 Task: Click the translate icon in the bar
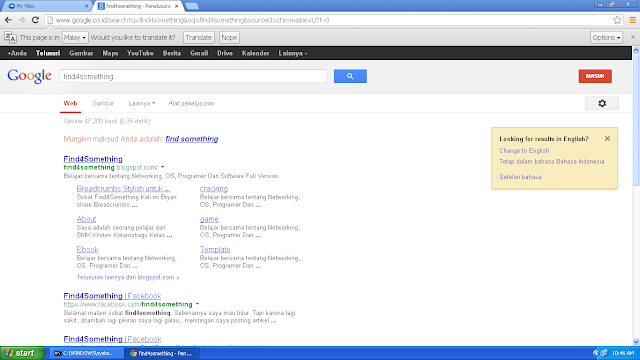click(x=10, y=37)
